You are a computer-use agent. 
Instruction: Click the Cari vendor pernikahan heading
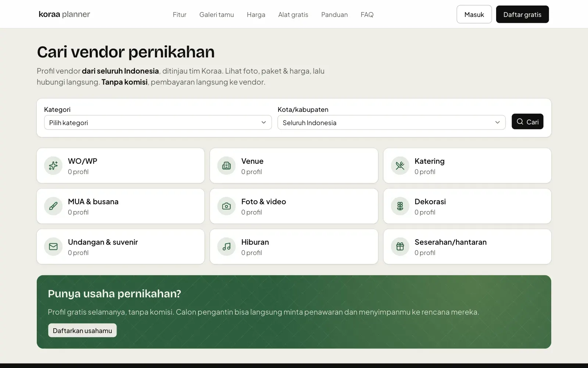click(x=126, y=52)
